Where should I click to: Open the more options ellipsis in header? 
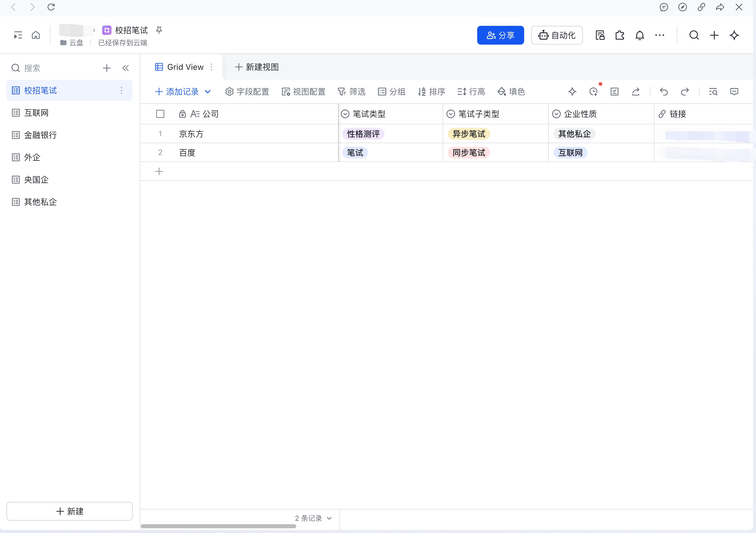[x=660, y=35]
